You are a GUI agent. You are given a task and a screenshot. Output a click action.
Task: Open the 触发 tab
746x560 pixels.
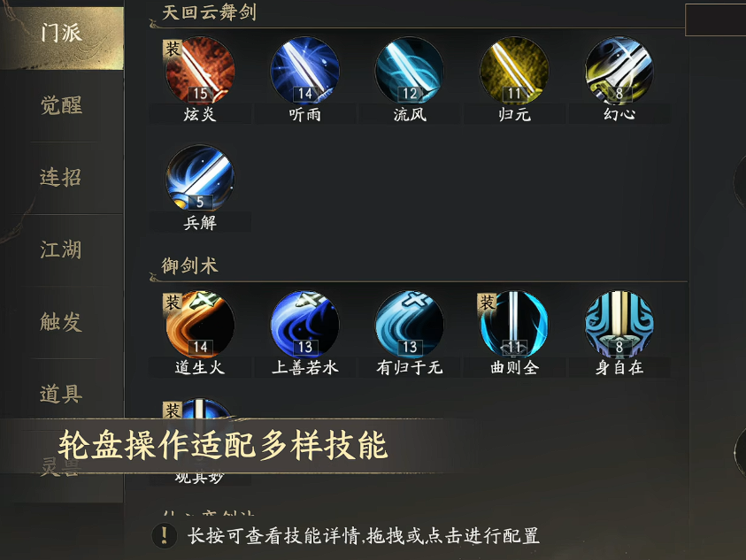point(62,322)
